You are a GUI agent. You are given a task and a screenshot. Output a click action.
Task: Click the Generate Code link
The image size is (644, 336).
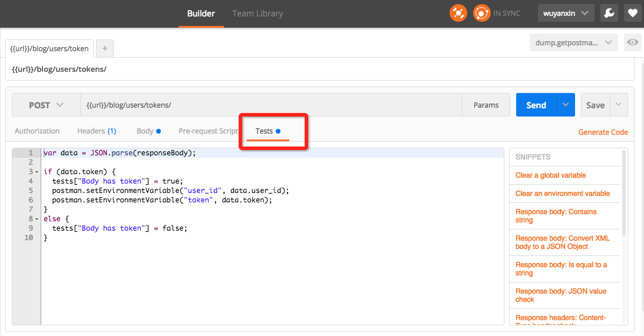click(603, 132)
